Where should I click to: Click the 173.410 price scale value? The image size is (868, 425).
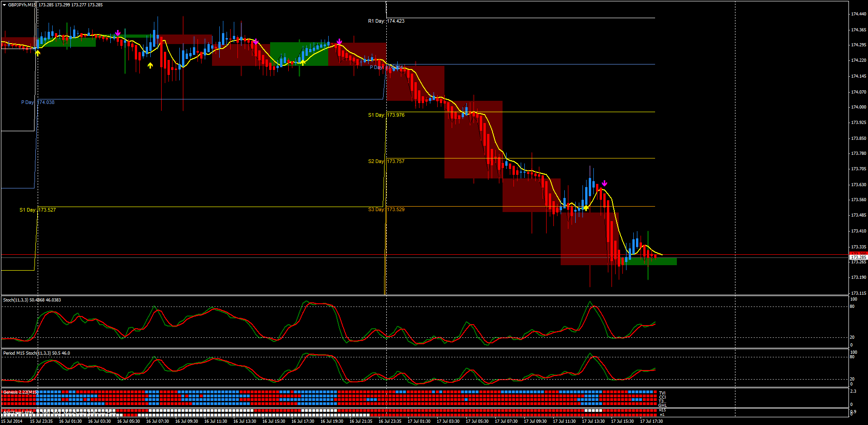(858, 231)
